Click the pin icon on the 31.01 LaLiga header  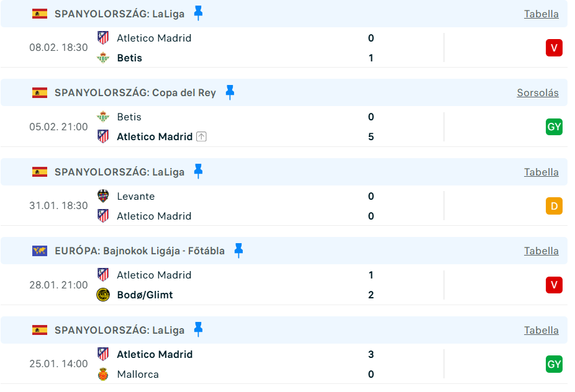point(198,171)
